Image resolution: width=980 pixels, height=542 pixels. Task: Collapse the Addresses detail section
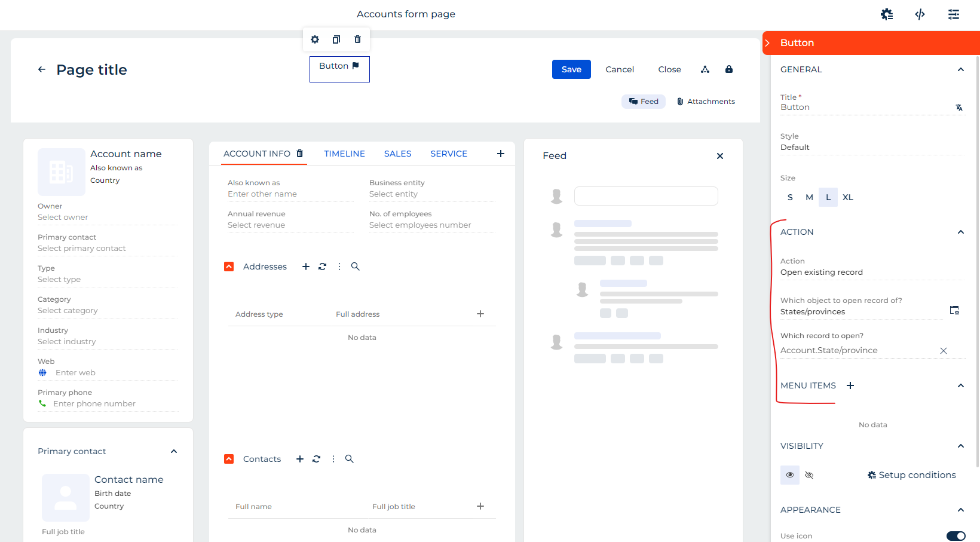pos(229,267)
